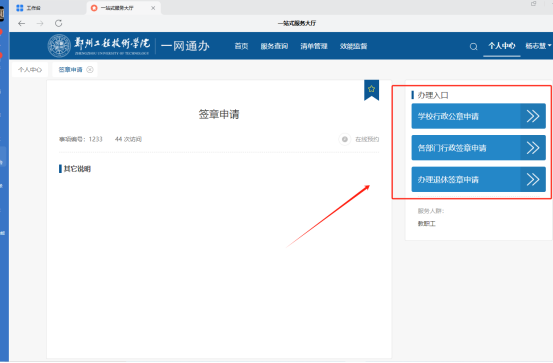Expand the user name dropdown in header
The width and height of the screenshot is (553, 363).
538,46
